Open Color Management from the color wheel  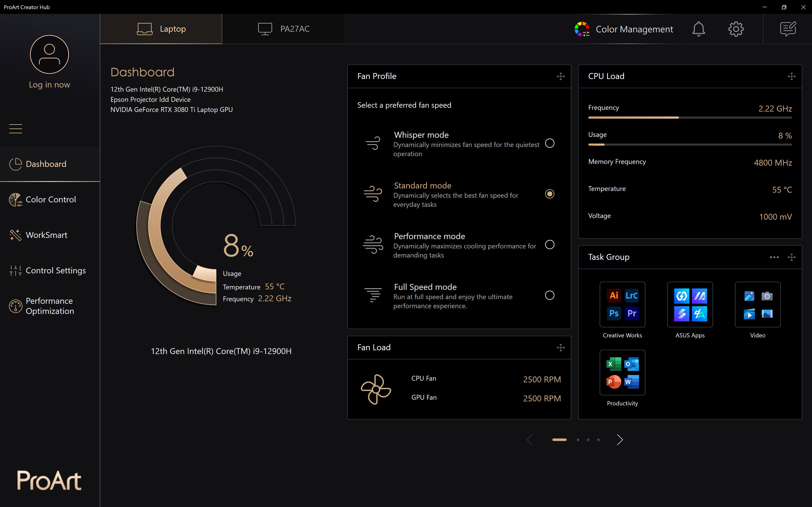tap(582, 29)
